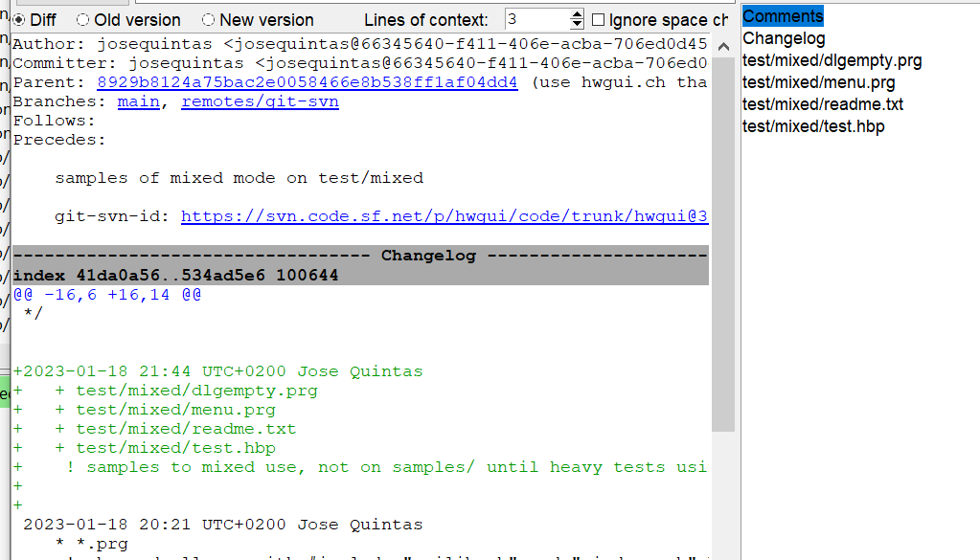Click the line '2023-01-18 20:21 UTC+0200 Jose Quintas'
Viewport: 980px width, 560px height.
(223, 525)
